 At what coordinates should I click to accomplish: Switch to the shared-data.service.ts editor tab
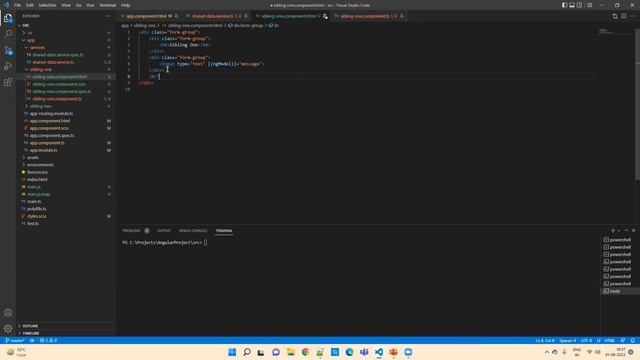point(216,16)
